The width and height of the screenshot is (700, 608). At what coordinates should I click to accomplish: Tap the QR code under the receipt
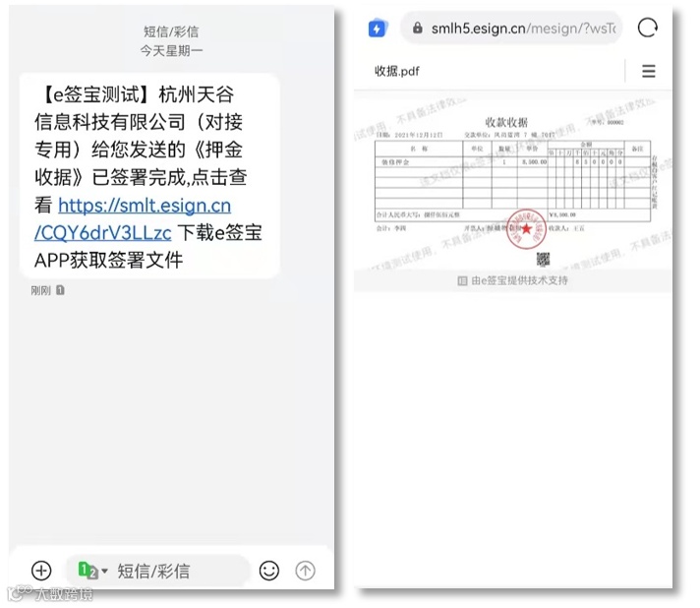(543, 259)
